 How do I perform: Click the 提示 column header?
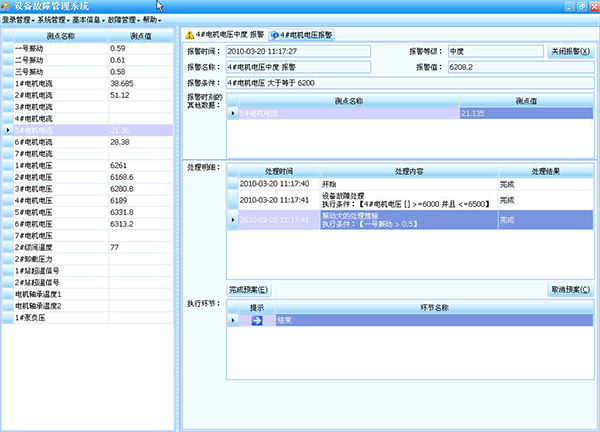tap(257, 308)
